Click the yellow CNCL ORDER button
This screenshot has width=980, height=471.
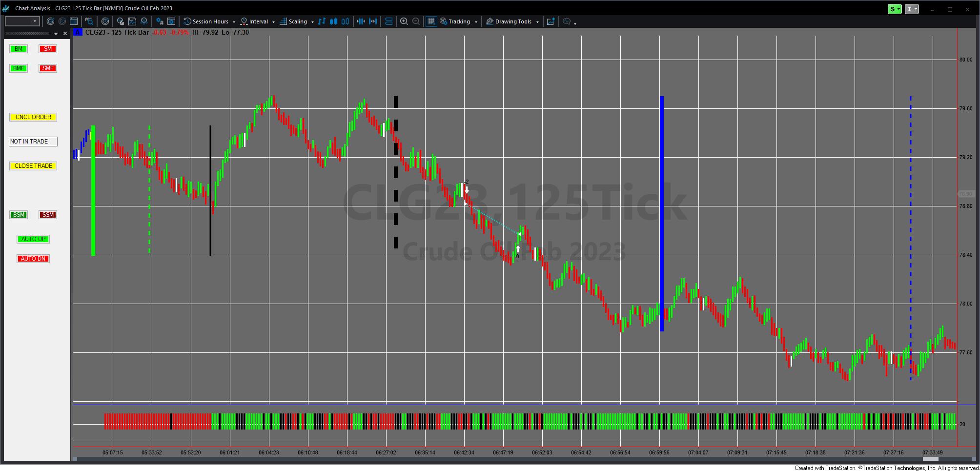point(33,117)
